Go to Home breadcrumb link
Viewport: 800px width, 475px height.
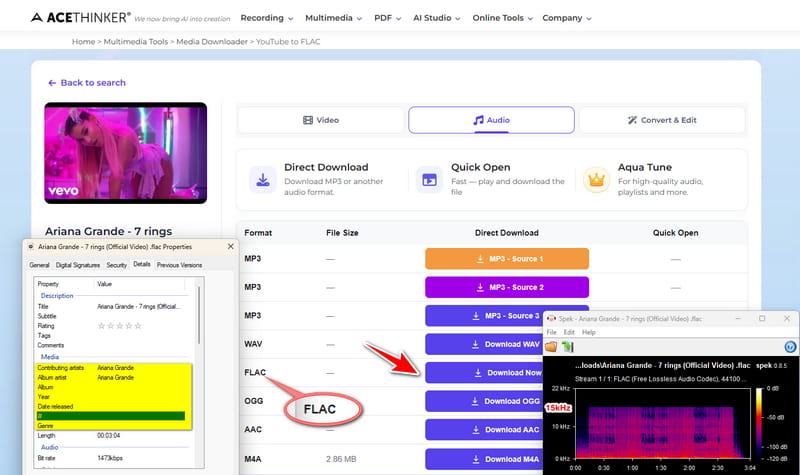coord(83,42)
